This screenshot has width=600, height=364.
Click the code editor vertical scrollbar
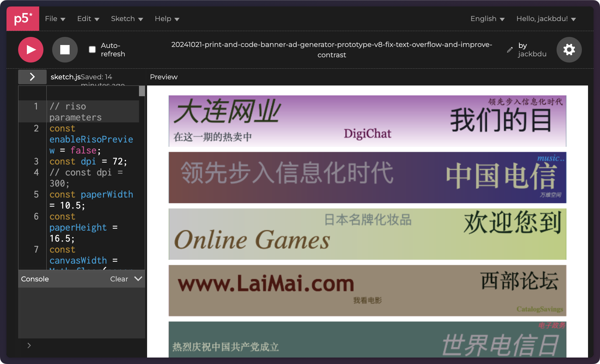click(x=142, y=91)
